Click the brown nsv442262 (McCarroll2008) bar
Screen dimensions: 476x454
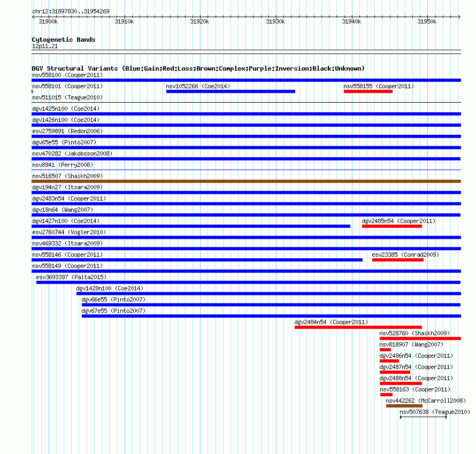(404, 406)
